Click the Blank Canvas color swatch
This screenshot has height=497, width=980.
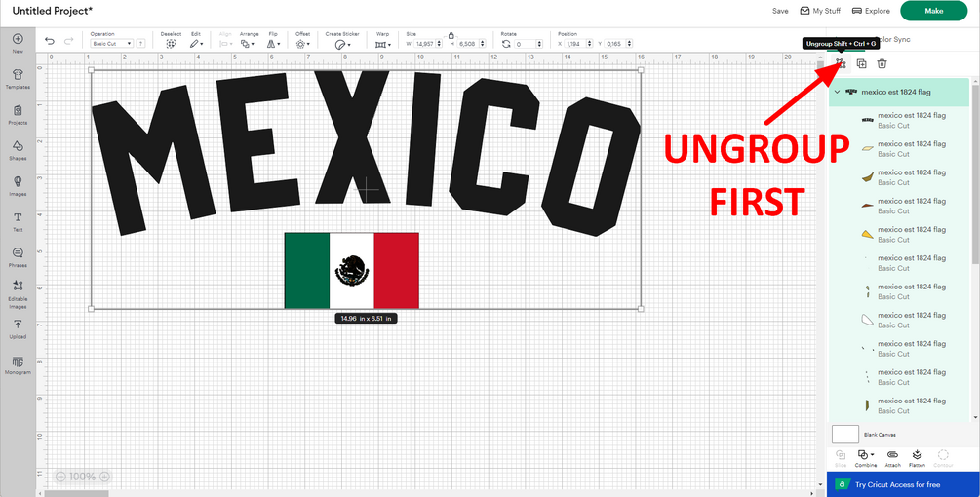pyautogui.click(x=845, y=434)
